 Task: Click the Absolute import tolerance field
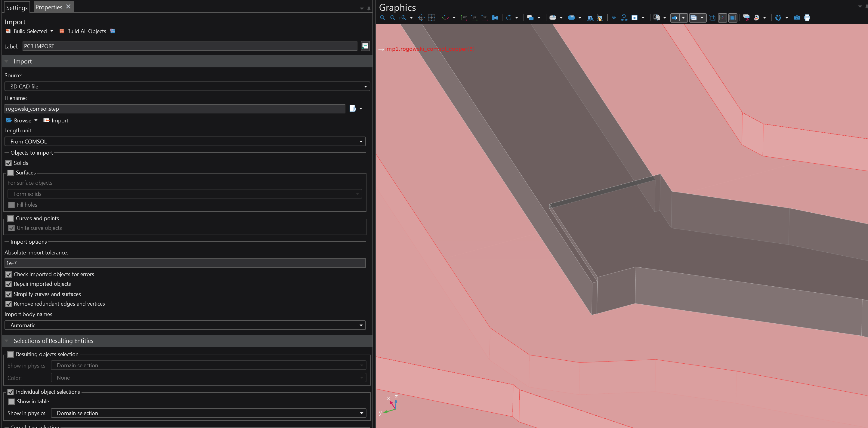[x=185, y=263]
